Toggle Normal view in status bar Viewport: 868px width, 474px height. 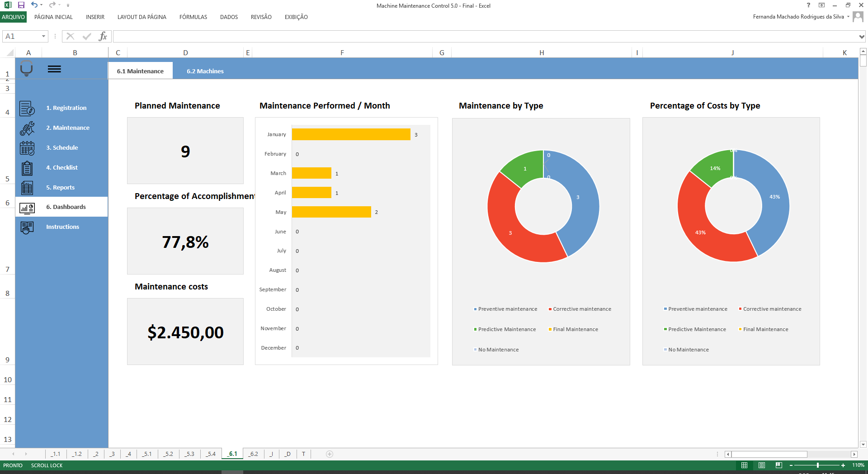pos(745,465)
